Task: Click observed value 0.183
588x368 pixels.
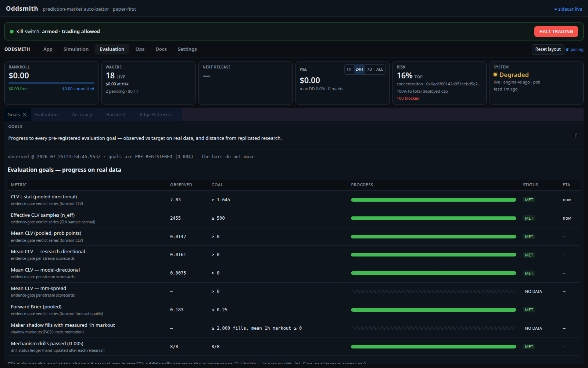Action: pos(177,310)
